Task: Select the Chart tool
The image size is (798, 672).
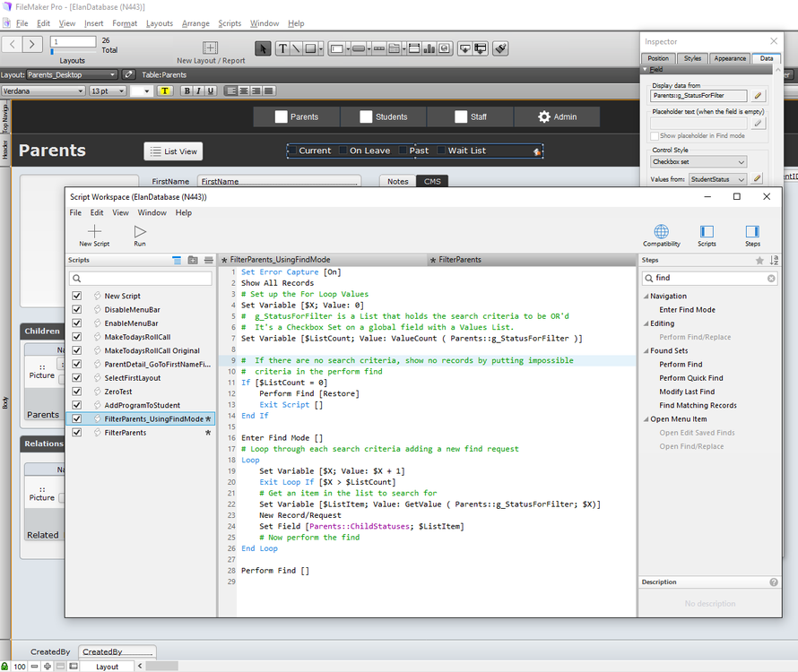Action: tap(429, 49)
